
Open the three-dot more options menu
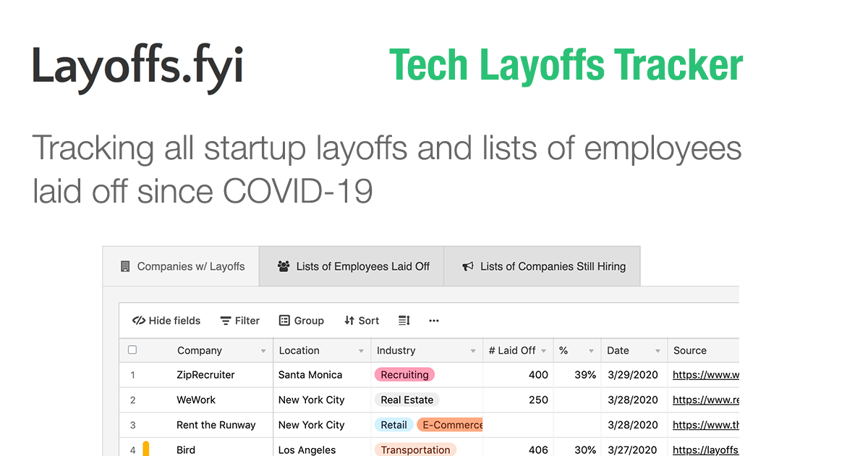pyautogui.click(x=434, y=321)
